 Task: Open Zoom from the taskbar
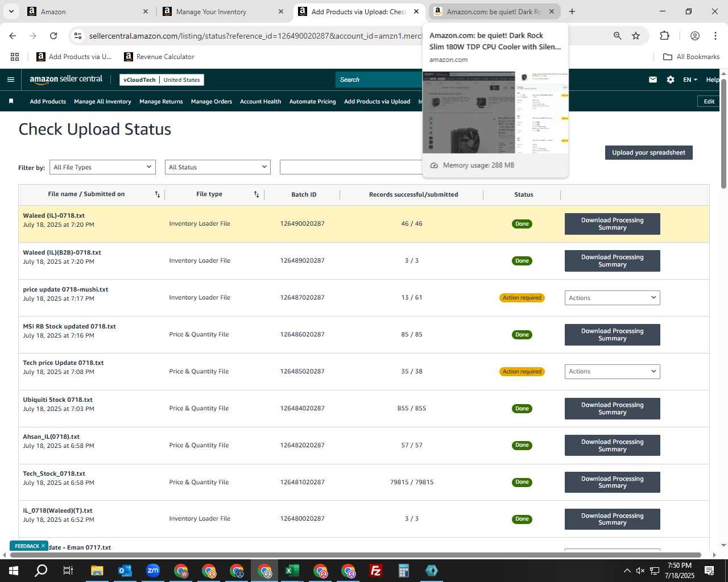[x=153, y=571]
